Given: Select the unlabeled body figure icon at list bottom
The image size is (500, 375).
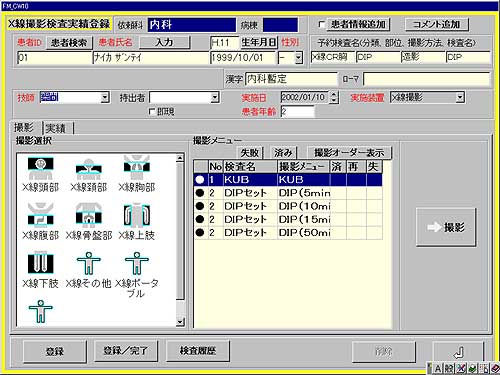Looking at the screenshot, I should click(40, 312).
